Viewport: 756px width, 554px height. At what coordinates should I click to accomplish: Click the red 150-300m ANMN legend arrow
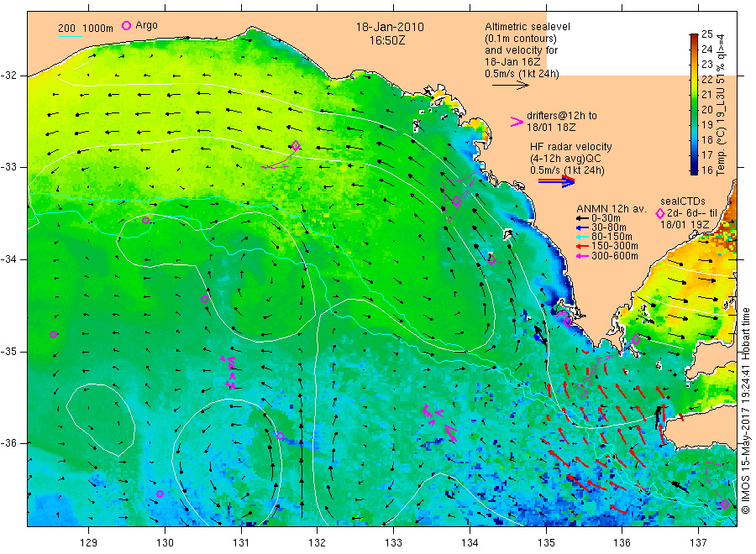click(582, 246)
